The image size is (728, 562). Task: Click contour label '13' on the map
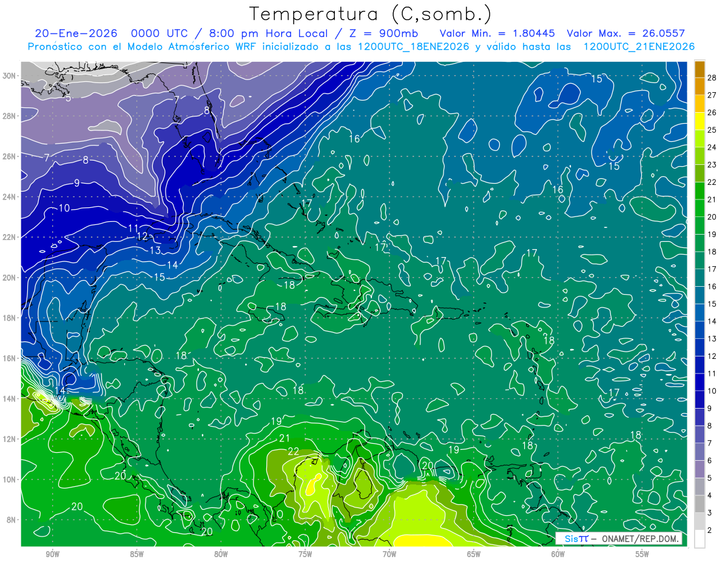(x=155, y=250)
